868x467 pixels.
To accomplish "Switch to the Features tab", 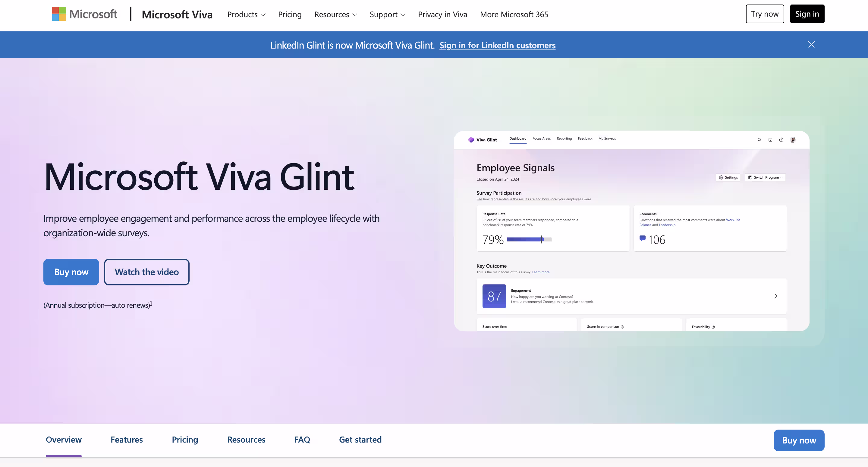I will click(127, 439).
